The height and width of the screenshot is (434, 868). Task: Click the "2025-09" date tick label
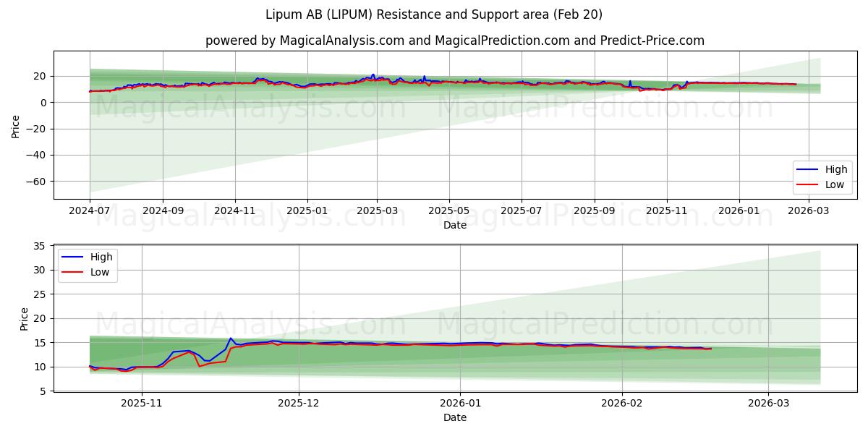coord(595,210)
